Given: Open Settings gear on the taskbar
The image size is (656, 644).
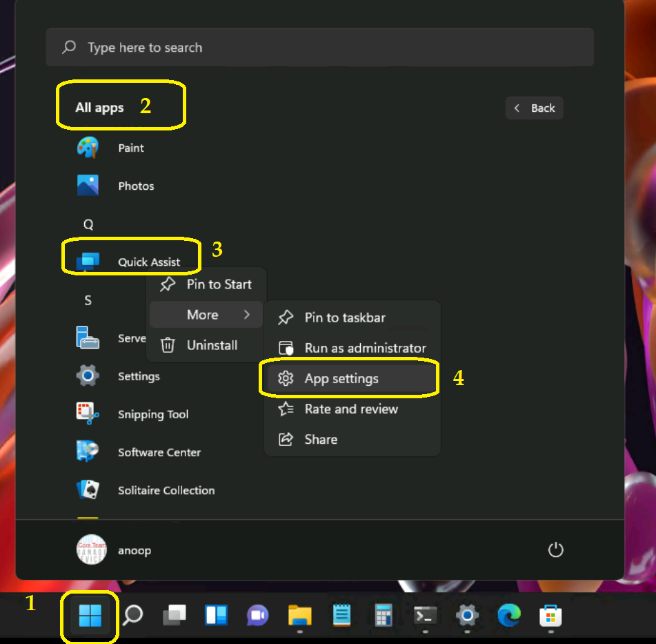Looking at the screenshot, I should (467, 615).
